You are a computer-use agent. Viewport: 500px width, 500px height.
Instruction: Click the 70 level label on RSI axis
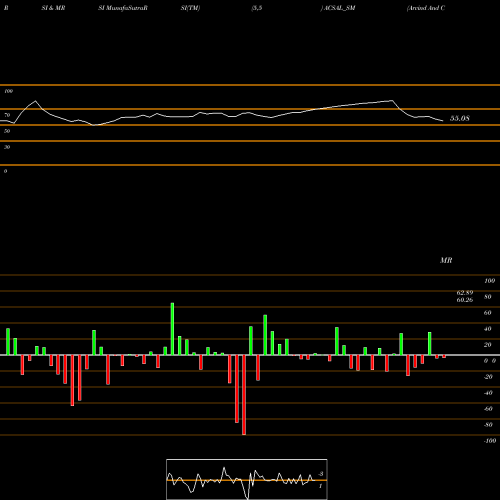[7, 115]
